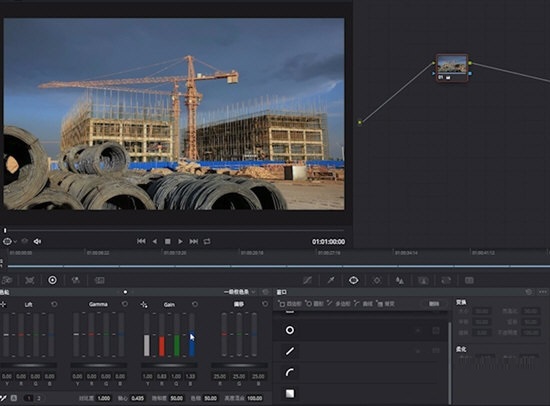This screenshot has height=406, width=550.
Task: Select the Color Wheels palette icon
Action: 52,280
